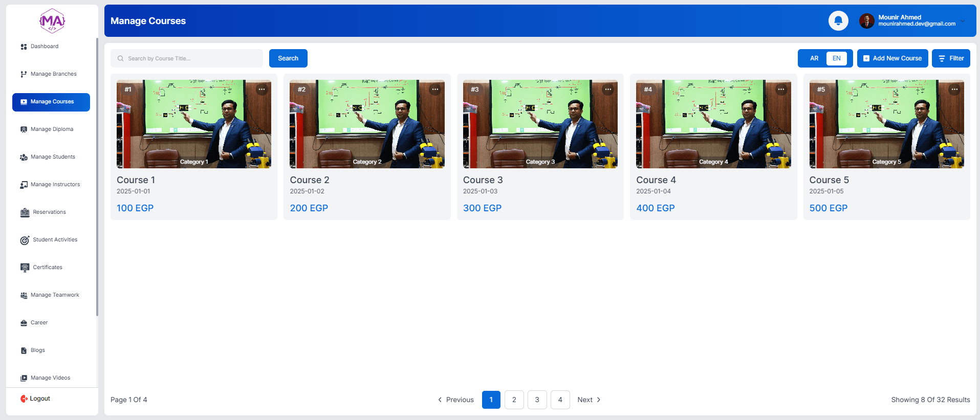Viewport: 980px width, 420px height.
Task: Click the Search by Course Title field
Action: click(187, 58)
